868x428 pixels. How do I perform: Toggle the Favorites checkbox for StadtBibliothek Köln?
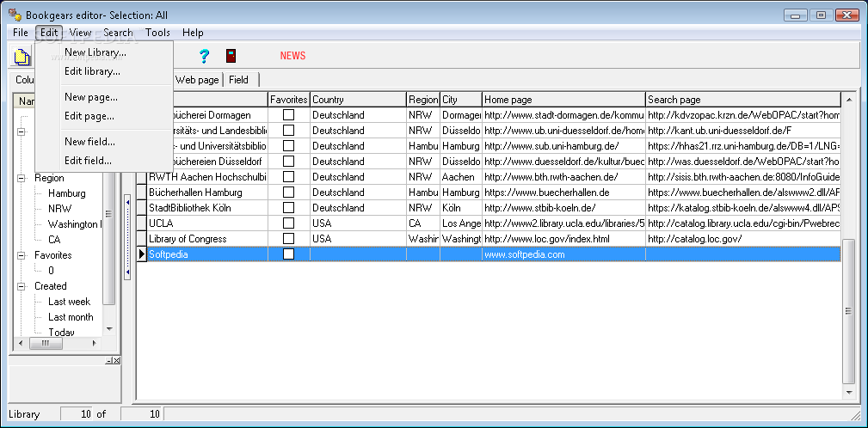point(288,208)
